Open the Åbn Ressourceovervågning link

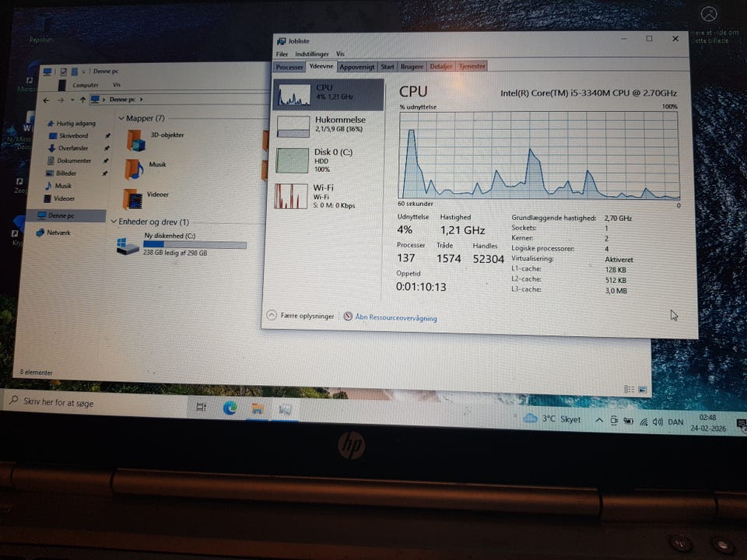(395, 317)
